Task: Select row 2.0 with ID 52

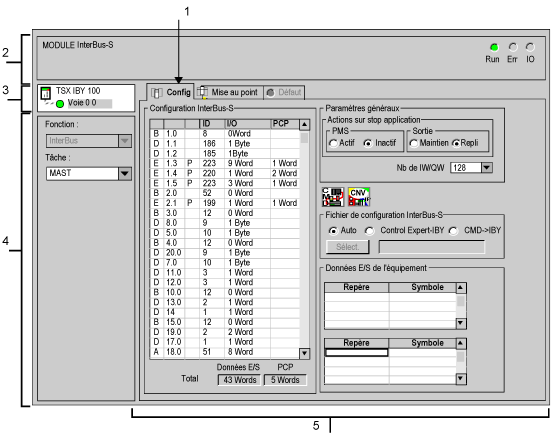Action: click(225, 193)
